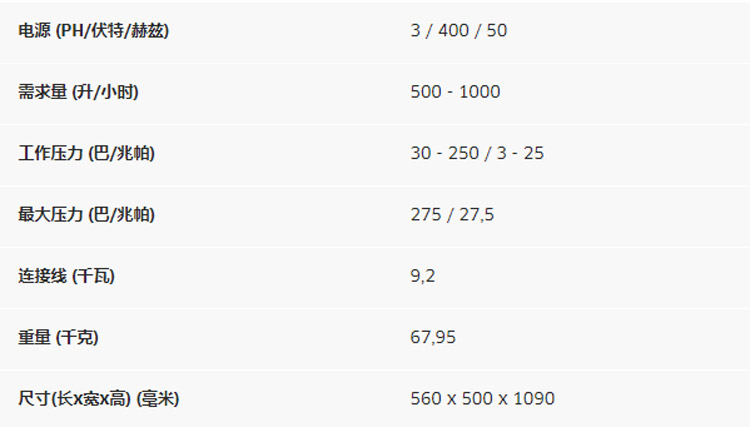This screenshot has height=427, width=750.
Task: Select the 500 - 1000 value
Action: pos(455,92)
